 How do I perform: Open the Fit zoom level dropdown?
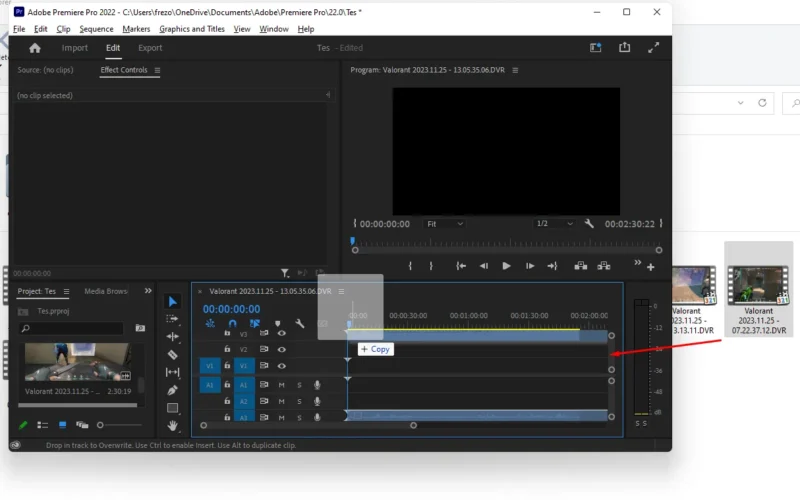[444, 224]
